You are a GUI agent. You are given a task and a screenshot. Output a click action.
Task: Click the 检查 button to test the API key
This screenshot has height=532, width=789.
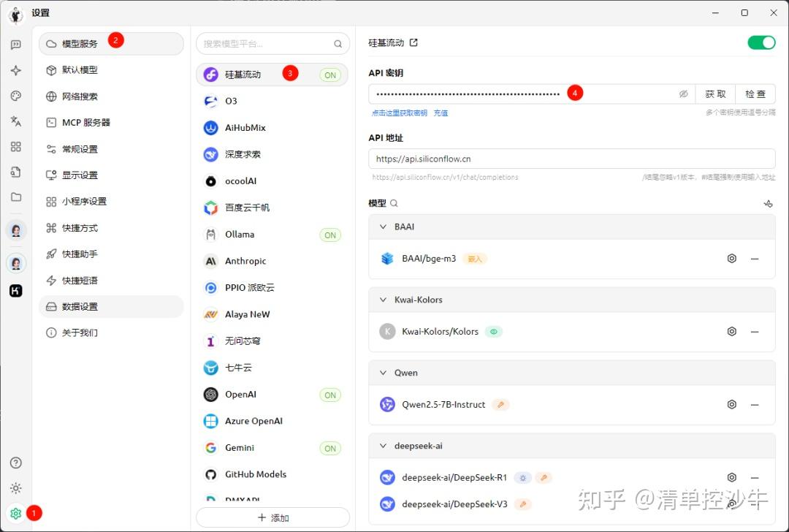pos(755,93)
